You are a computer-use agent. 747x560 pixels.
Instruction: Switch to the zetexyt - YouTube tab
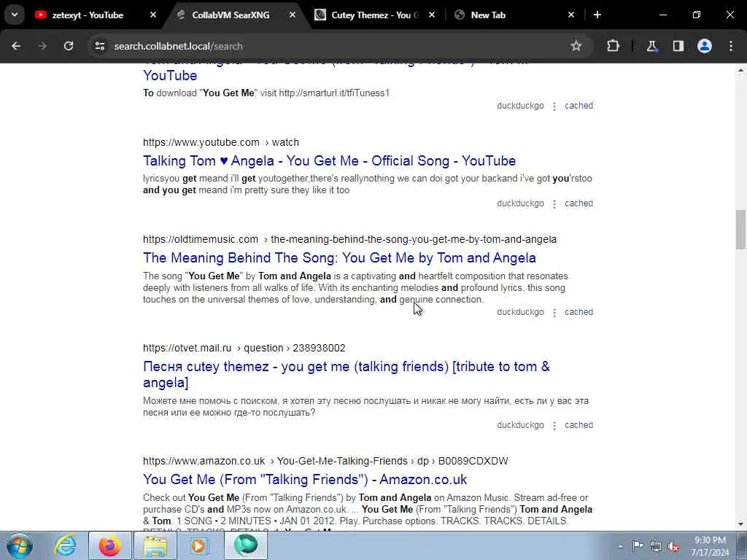88,15
